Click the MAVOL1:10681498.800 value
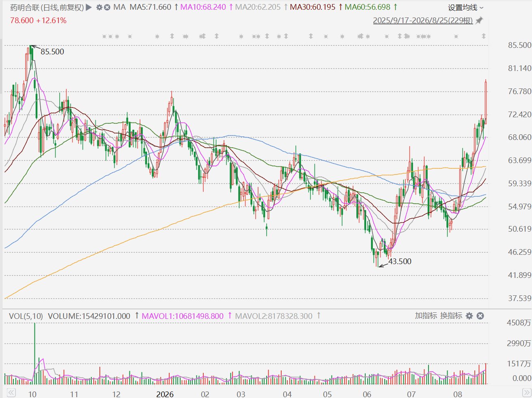This screenshot has width=532, height=398. click(x=182, y=316)
